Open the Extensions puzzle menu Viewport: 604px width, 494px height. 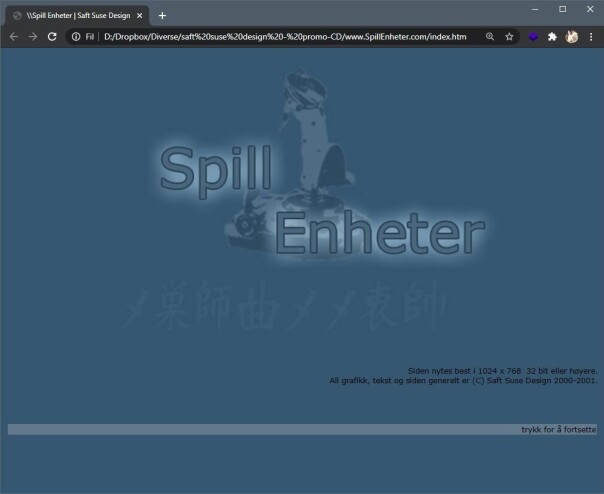552,37
